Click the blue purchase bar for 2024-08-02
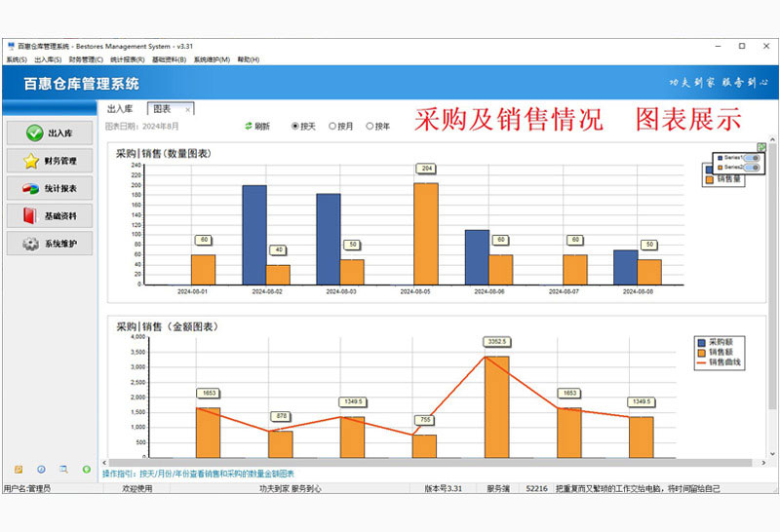This screenshot has height=532, width=780. tap(254, 235)
